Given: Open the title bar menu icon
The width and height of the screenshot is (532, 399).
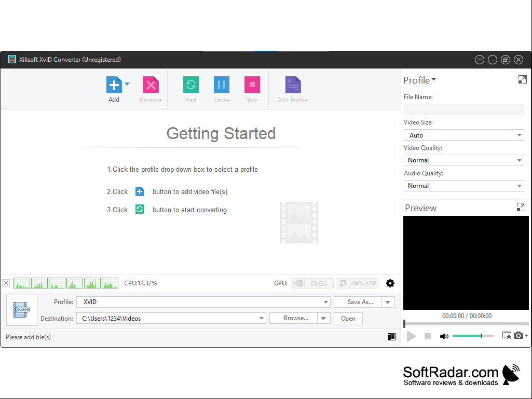Looking at the screenshot, I should pyautogui.click(x=480, y=60).
